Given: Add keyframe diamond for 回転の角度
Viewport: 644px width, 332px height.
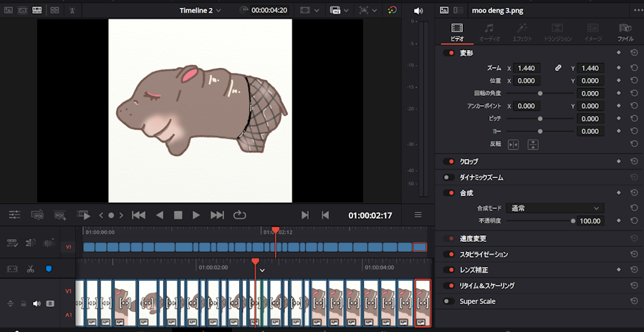Looking at the screenshot, I should [x=618, y=93].
